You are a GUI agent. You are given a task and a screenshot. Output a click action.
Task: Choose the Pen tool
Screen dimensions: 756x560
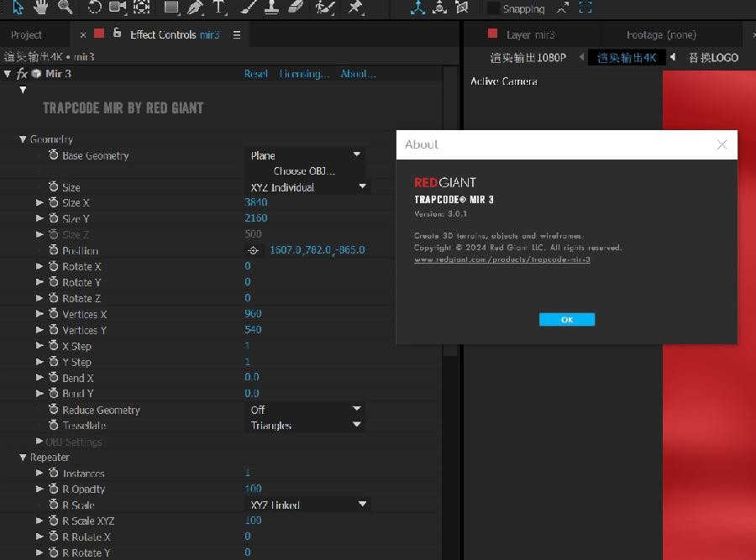coord(195,8)
